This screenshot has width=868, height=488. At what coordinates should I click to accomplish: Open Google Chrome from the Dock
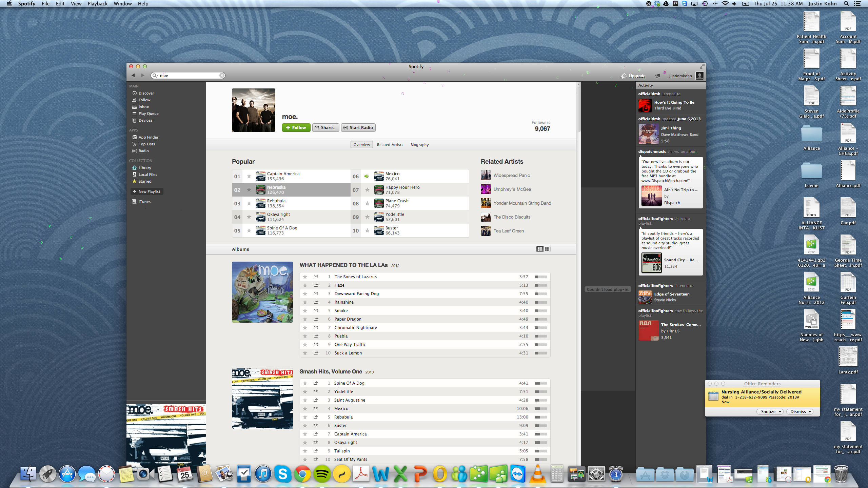302,473
